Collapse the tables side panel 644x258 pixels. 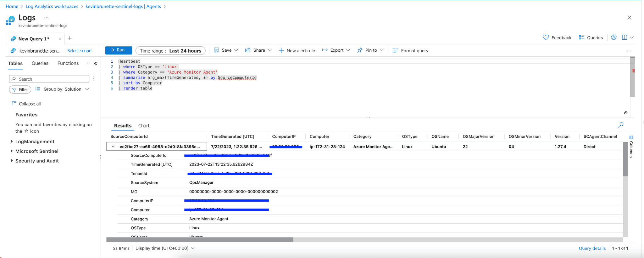click(x=96, y=64)
